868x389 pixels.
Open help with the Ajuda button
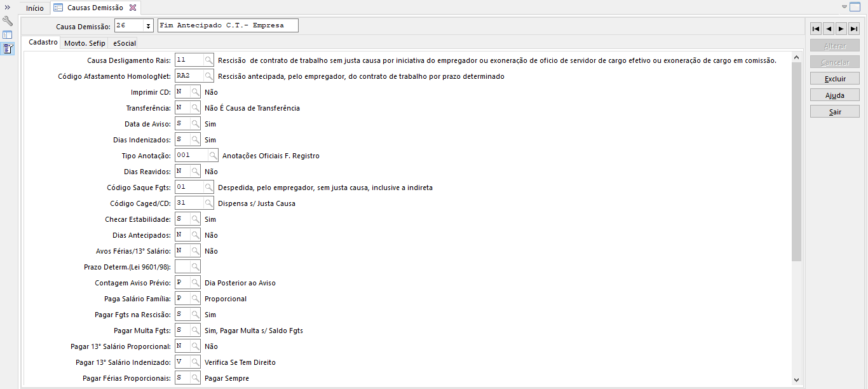pos(835,95)
